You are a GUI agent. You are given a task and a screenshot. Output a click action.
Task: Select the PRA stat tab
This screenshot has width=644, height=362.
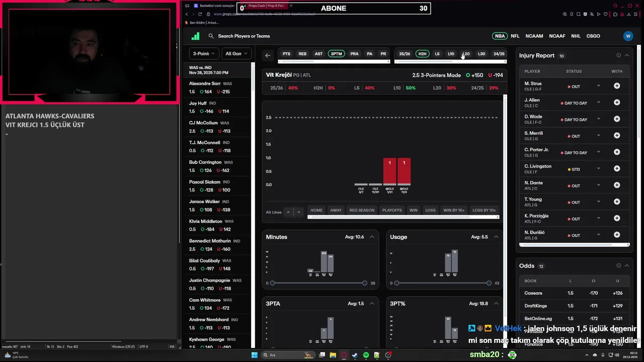pyautogui.click(x=354, y=54)
